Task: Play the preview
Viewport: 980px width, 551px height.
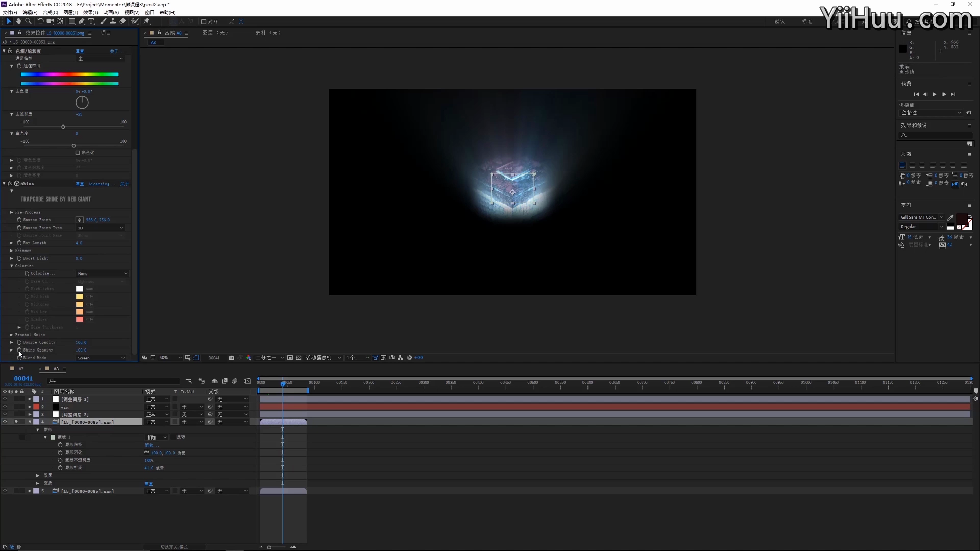Action: pos(934,94)
